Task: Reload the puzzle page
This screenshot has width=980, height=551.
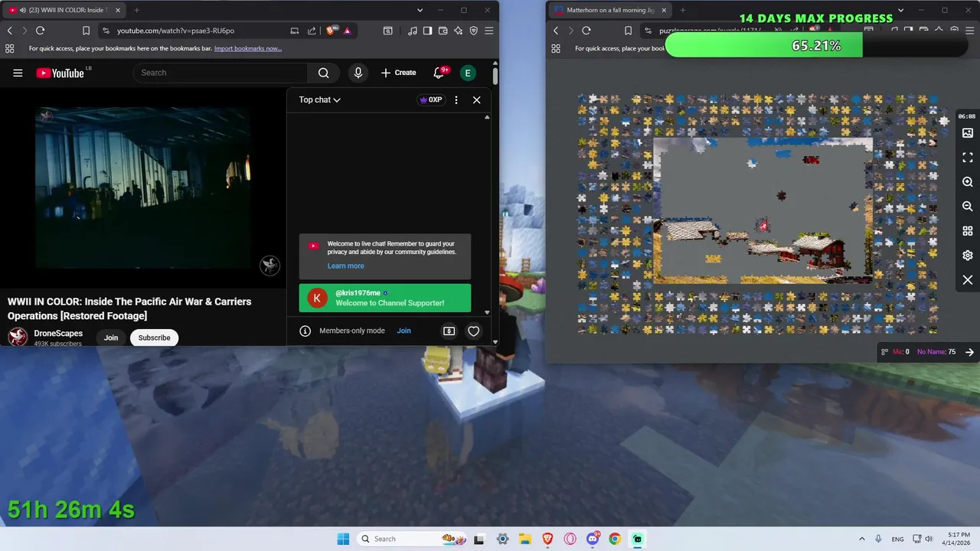Action: click(x=586, y=31)
